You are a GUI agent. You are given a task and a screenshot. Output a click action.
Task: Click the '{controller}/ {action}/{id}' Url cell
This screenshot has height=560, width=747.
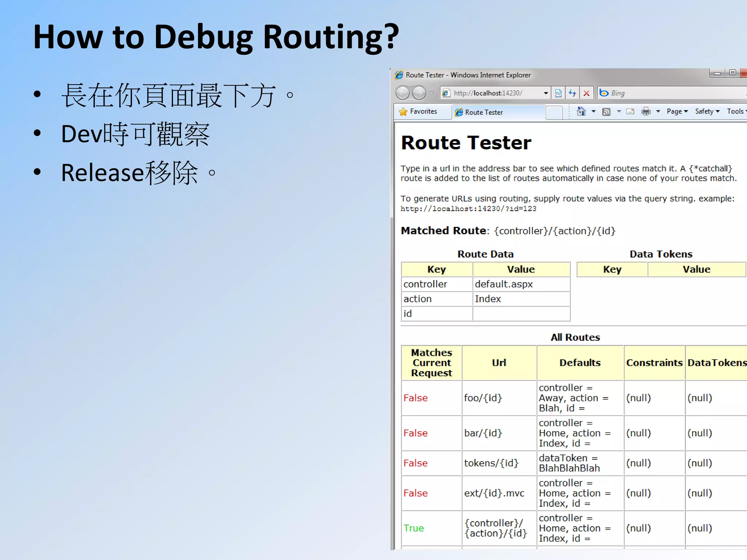point(499,528)
